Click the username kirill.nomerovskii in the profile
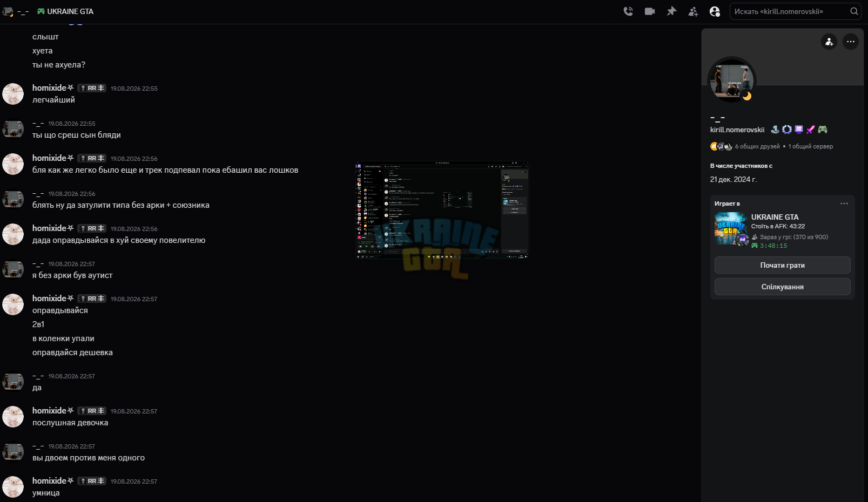Viewport: 868px width, 502px height. (x=737, y=130)
